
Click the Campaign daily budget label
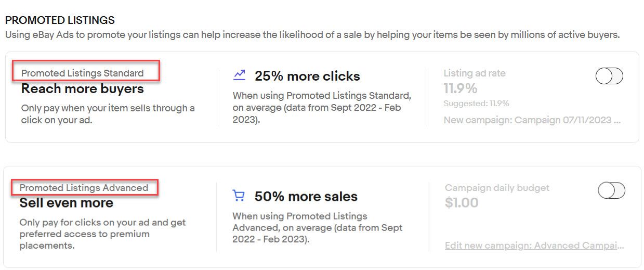(497, 188)
